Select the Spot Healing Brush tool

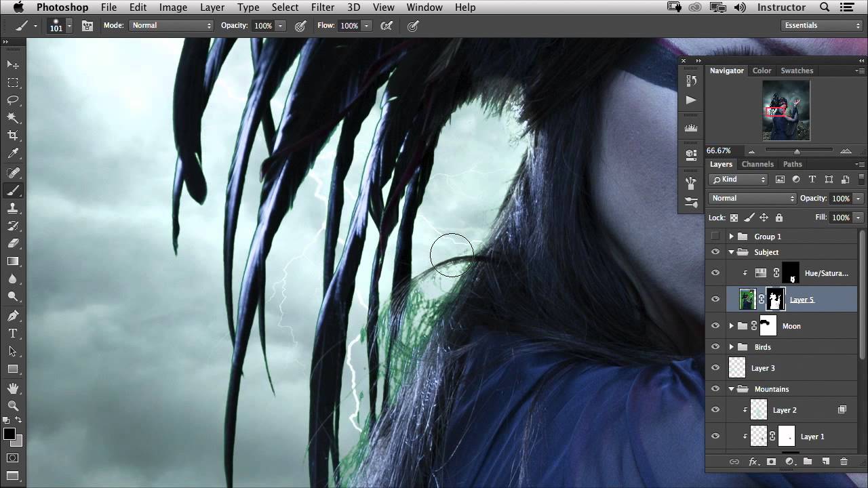[x=13, y=172]
